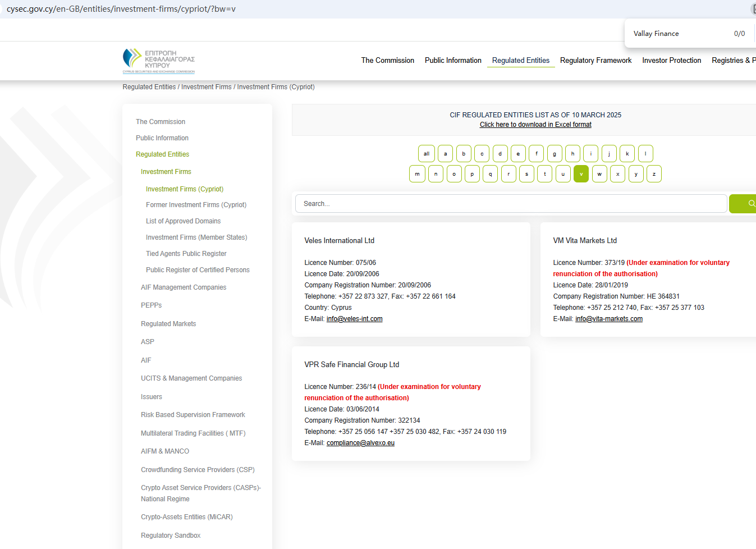Filter firms by letter n
This screenshot has height=549, width=756.
point(436,174)
